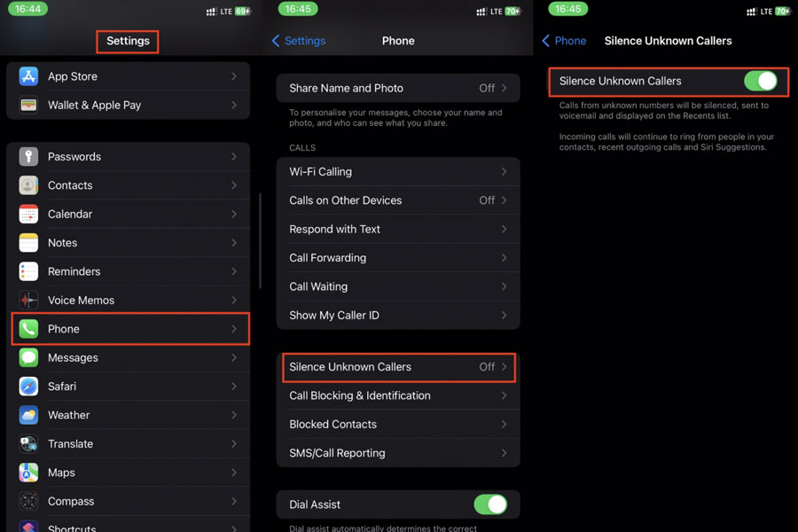Select the Translate label
This screenshot has width=798, height=532.
70,444
